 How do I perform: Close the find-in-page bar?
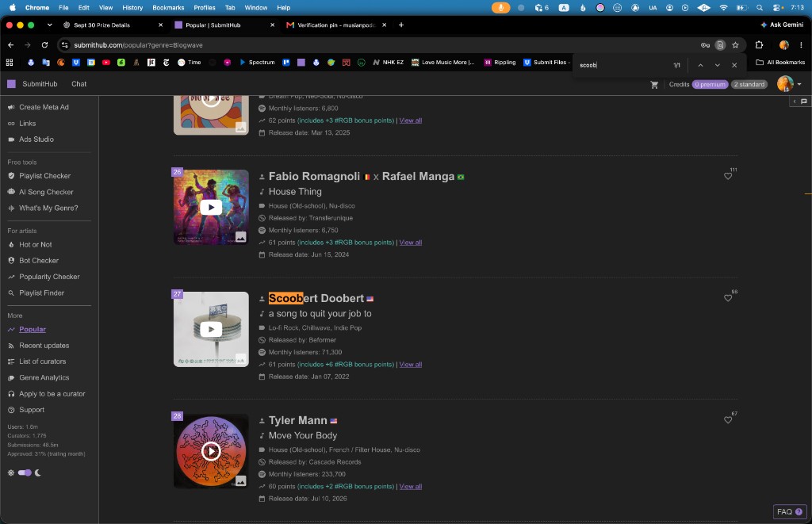coord(733,65)
